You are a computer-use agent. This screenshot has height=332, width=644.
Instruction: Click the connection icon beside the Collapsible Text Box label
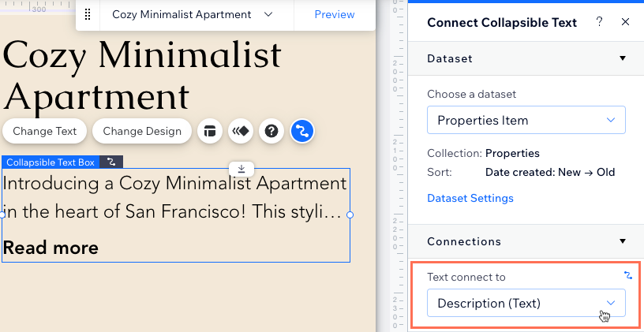[111, 162]
